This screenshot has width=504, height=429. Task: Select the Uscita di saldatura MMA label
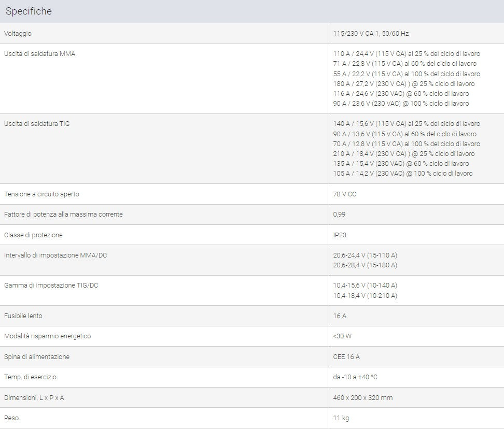coord(39,54)
